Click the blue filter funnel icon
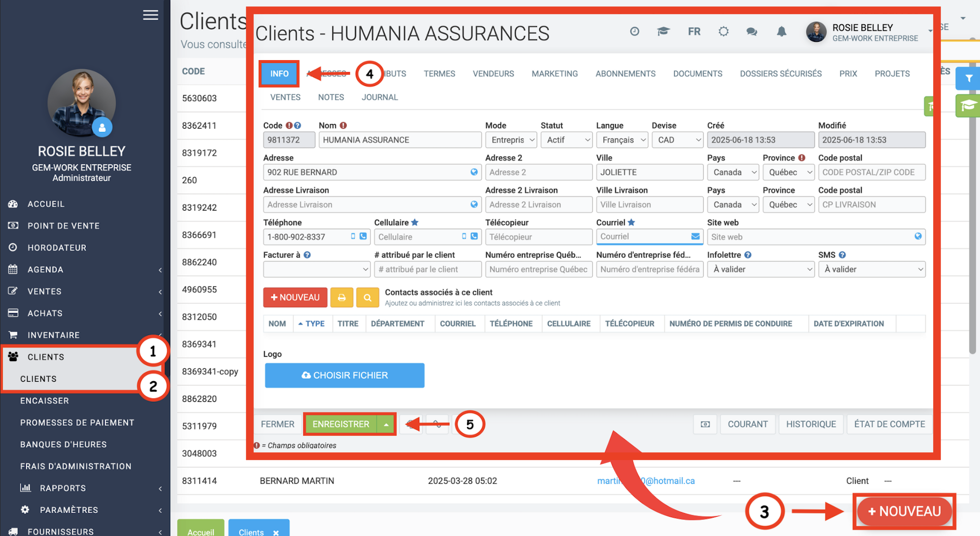 click(969, 78)
